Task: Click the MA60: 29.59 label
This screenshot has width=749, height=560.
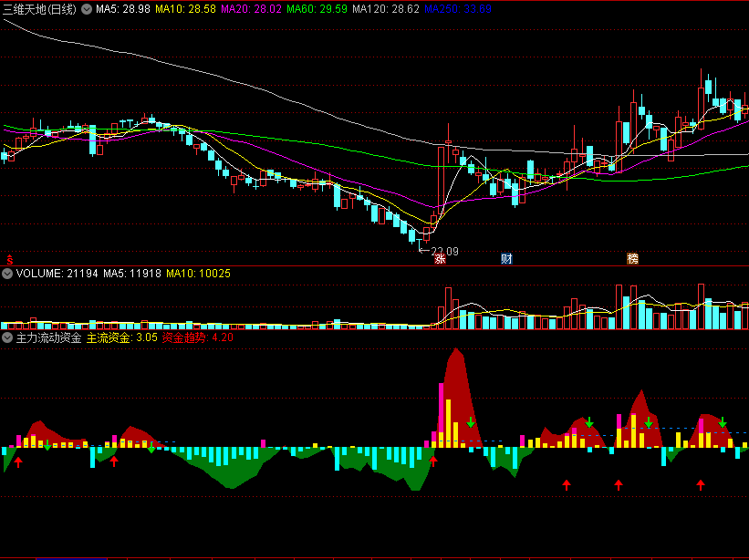Action: (317, 9)
